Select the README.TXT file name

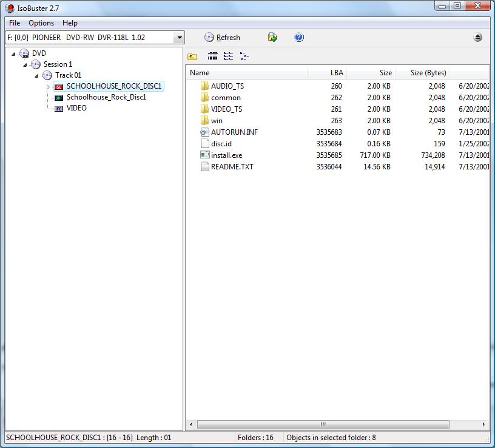232,167
